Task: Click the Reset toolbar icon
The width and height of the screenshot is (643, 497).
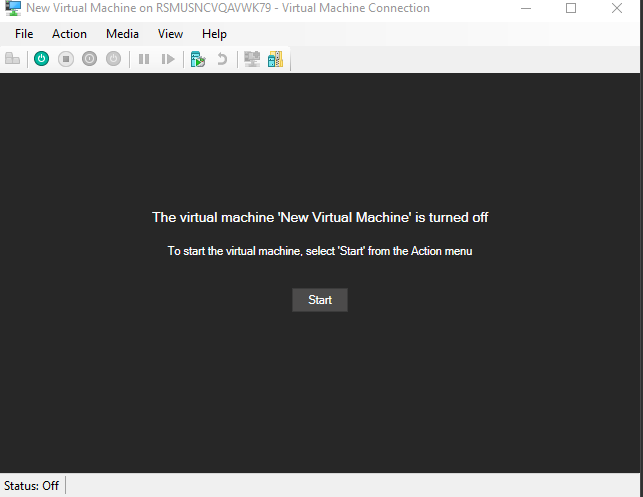Action: [x=168, y=59]
